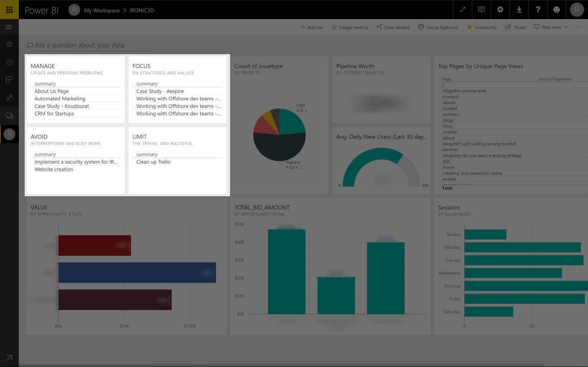
Task: Toggle the hamburger navigation menu
Action: click(9, 27)
